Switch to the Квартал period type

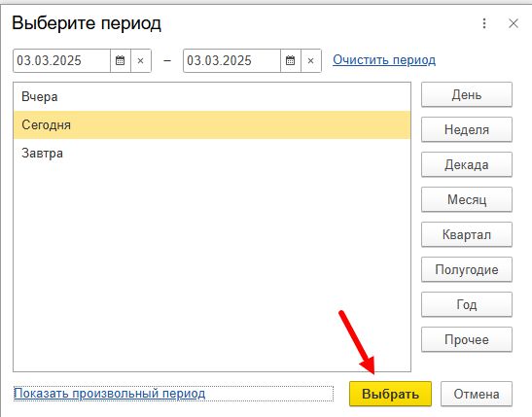tap(467, 234)
